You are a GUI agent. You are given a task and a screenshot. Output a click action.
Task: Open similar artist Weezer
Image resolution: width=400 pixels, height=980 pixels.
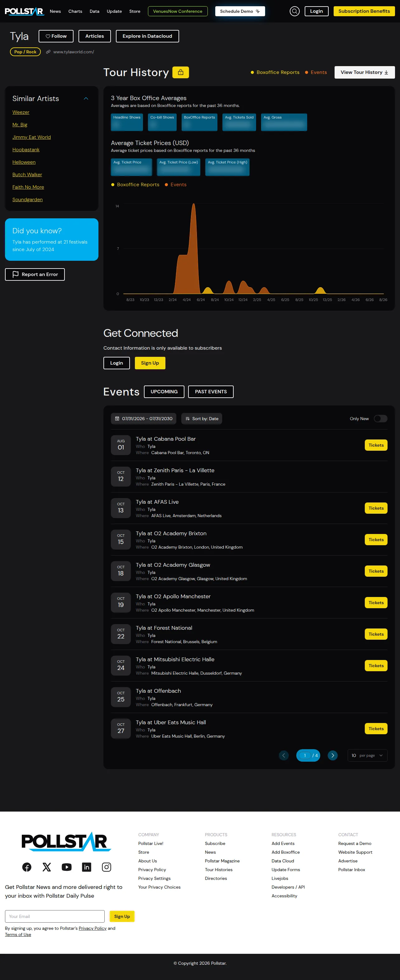pyautogui.click(x=21, y=112)
